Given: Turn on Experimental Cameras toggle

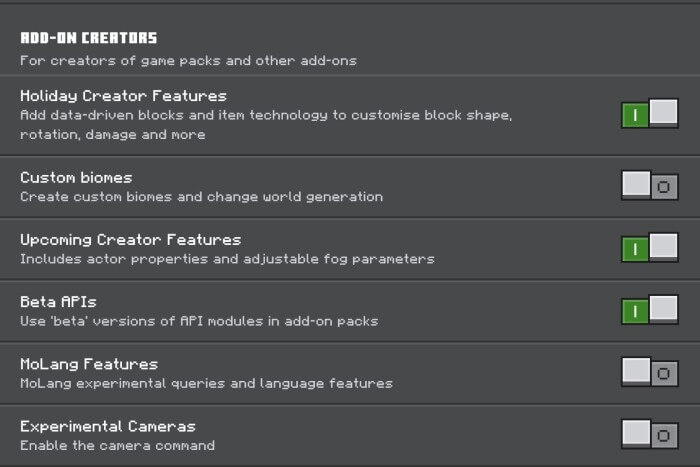Looking at the screenshot, I should [650, 434].
